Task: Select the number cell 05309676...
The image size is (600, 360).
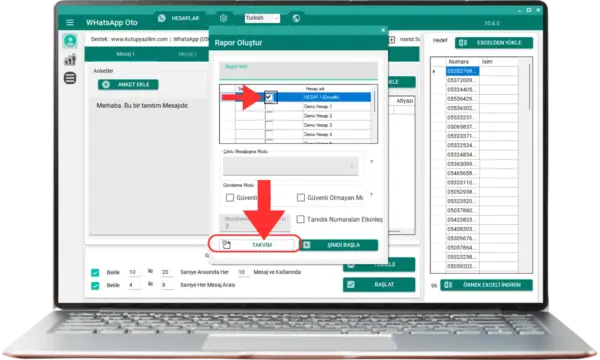Action: 462,238
